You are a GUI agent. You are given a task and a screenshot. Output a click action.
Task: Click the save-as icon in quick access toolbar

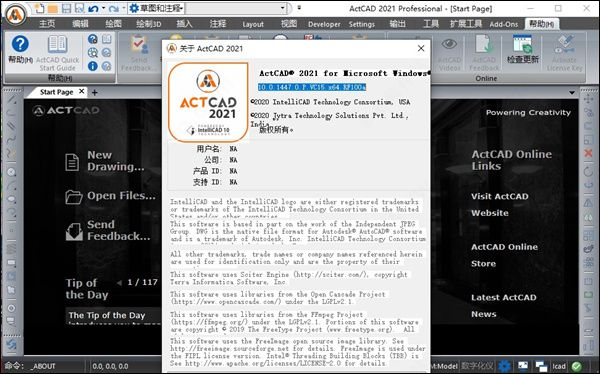pos(79,8)
